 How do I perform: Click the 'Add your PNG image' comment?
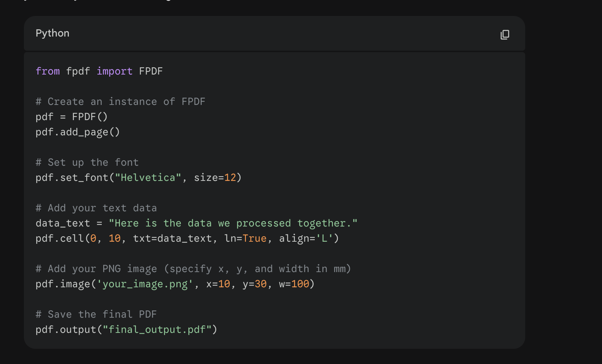(193, 269)
